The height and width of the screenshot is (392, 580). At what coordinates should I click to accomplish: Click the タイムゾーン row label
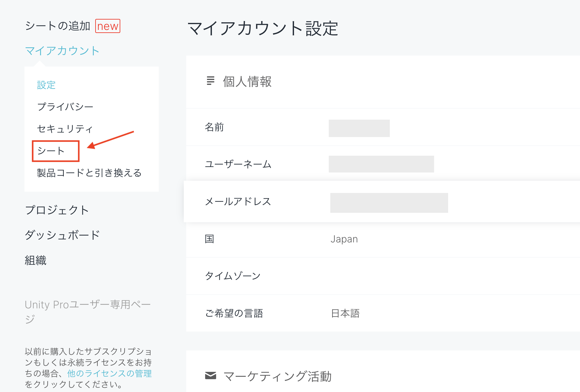point(233,276)
